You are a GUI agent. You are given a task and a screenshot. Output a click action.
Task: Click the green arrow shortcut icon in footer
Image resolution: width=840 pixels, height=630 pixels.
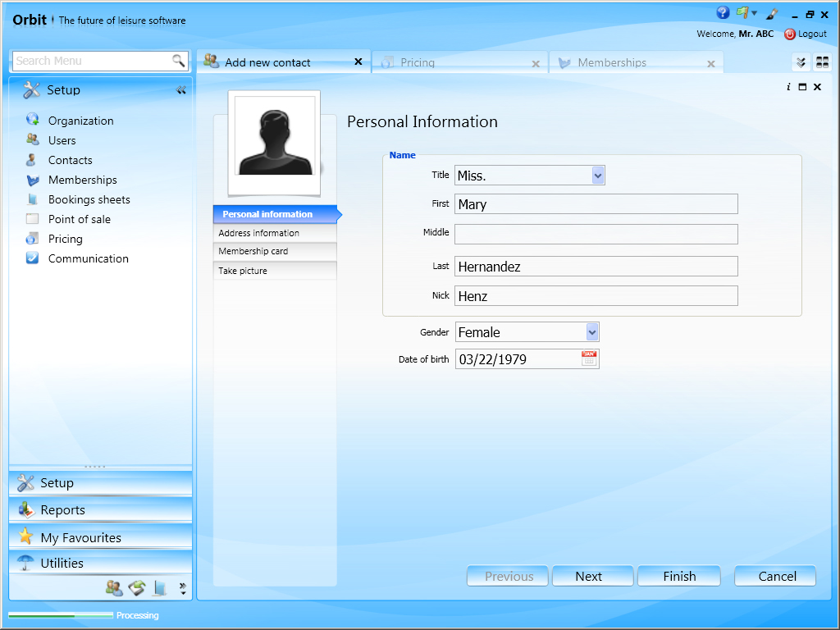[x=137, y=588]
